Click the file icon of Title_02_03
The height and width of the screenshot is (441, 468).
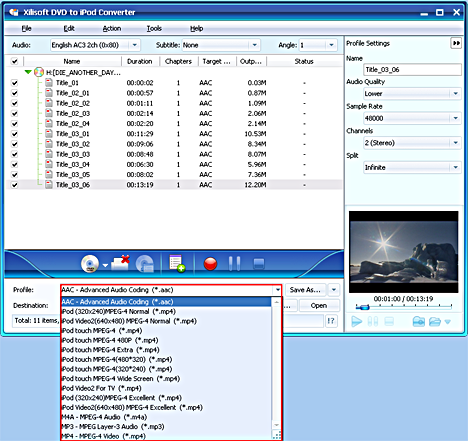tap(49, 113)
